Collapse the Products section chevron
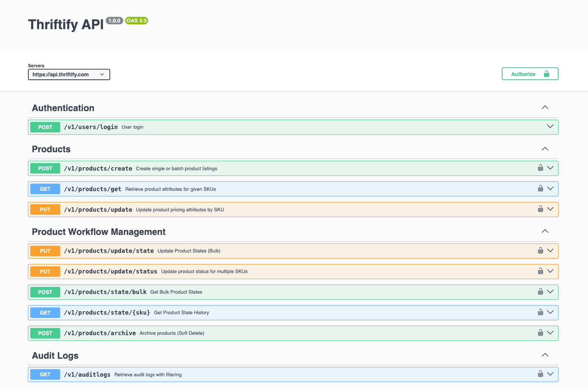Screen dimensions: 588x389 [545, 149]
